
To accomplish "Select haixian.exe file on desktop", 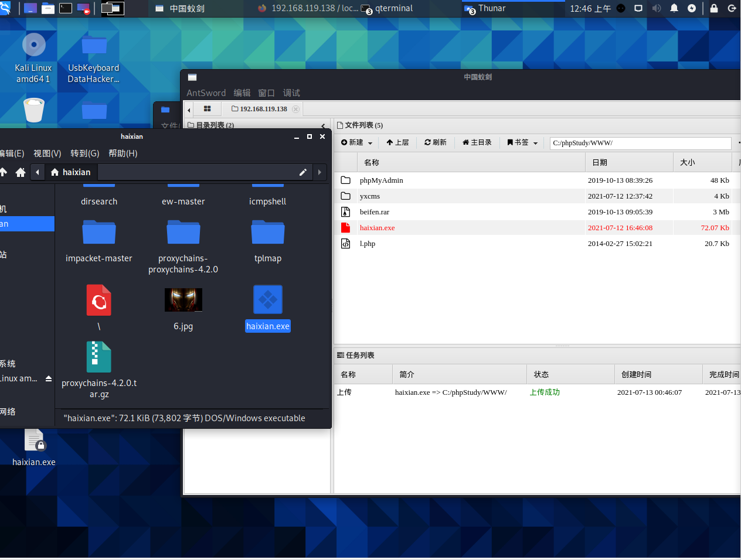I will pyautogui.click(x=34, y=448).
